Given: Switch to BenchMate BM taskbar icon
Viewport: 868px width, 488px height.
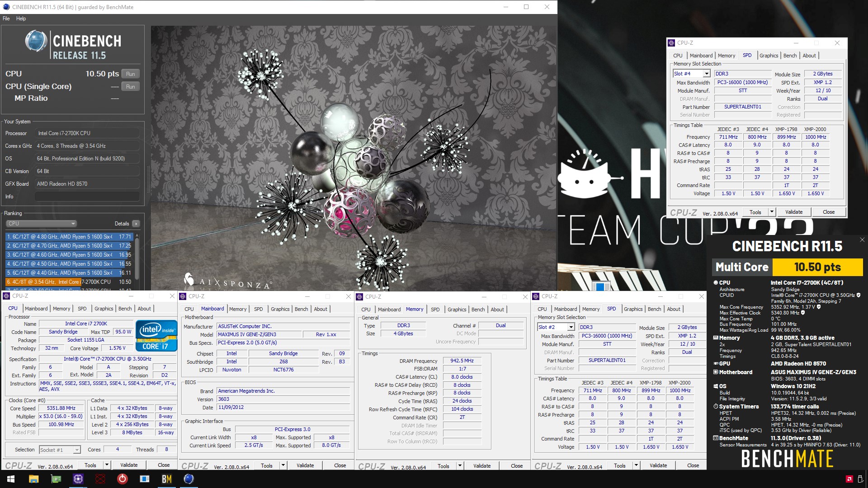Looking at the screenshot, I should tap(166, 479).
